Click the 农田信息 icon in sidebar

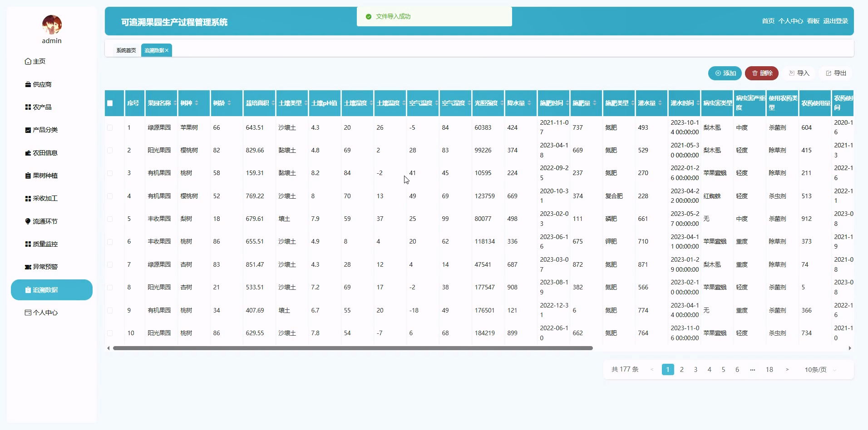coord(28,153)
